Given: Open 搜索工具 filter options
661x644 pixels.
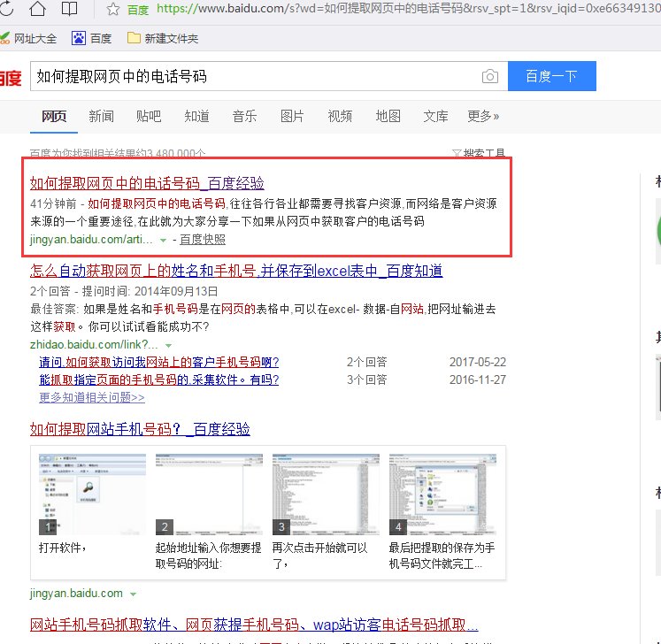Looking at the screenshot, I should (479, 153).
